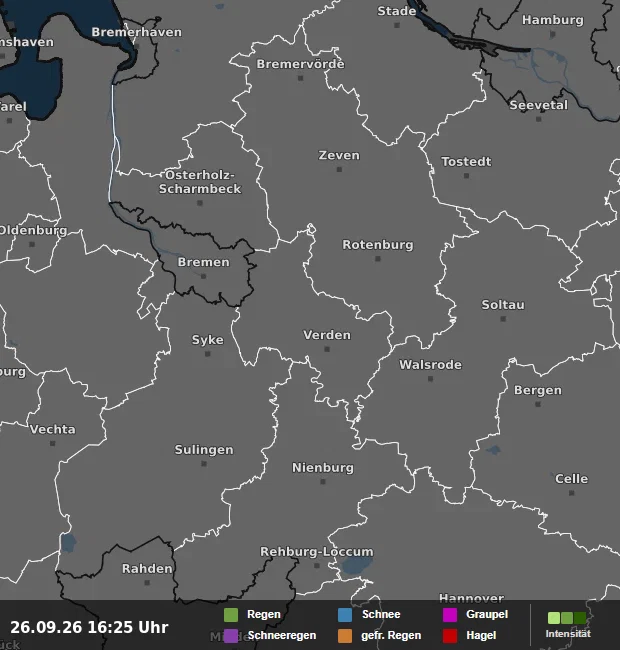Click the Osterholz-Scharmbeck map label
The width and height of the screenshot is (620, 650).
tap(200, 182)
